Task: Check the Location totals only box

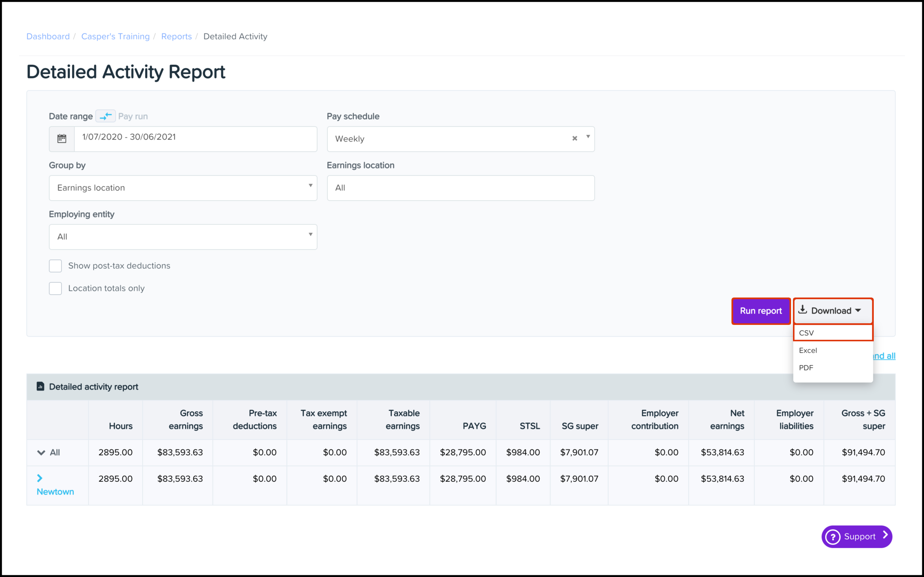Action: click(55, 288)
